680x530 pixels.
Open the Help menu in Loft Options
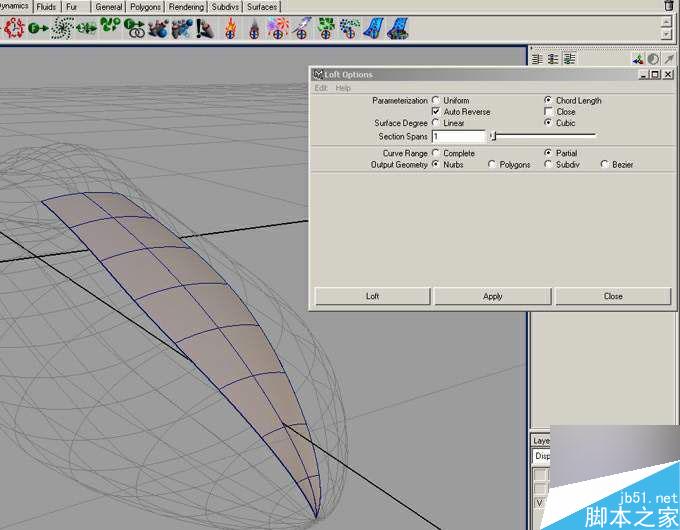pyautogui.click(x=343, y=88)
